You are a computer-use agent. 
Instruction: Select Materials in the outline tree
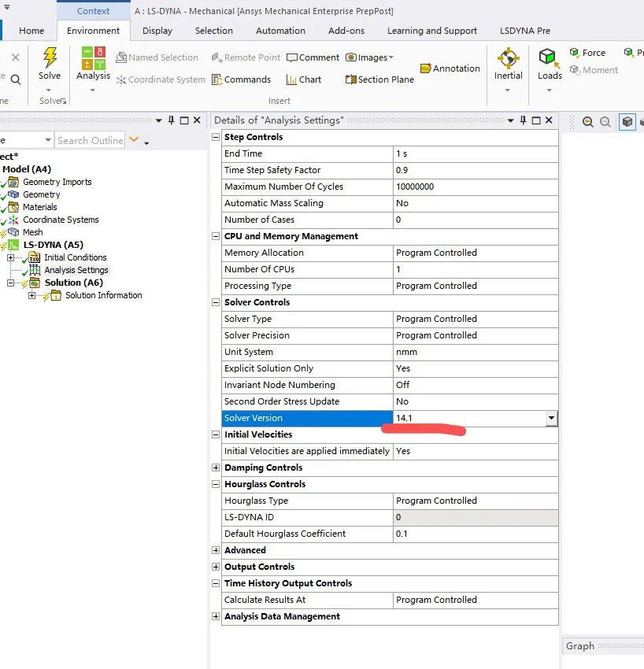[x=39, y=207]
